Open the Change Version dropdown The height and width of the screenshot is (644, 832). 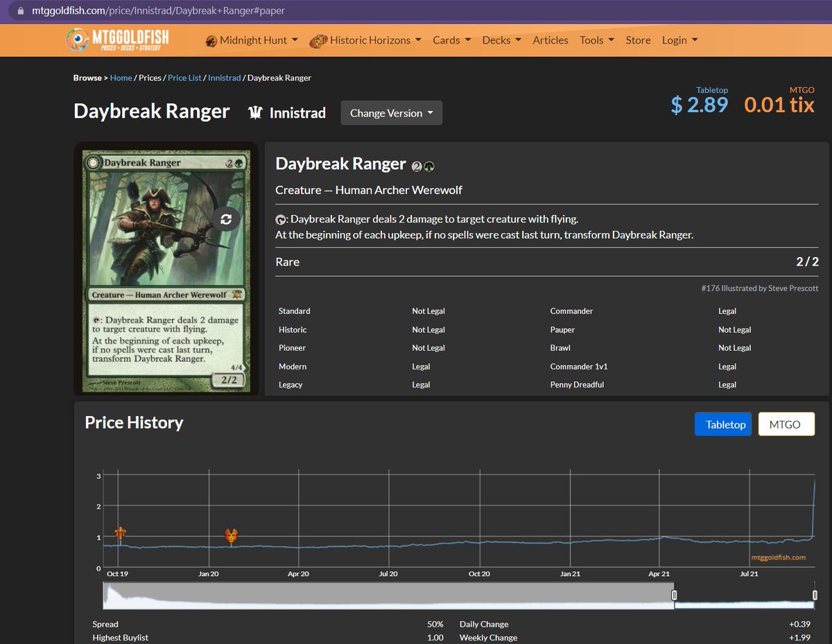tap(392, 113)
